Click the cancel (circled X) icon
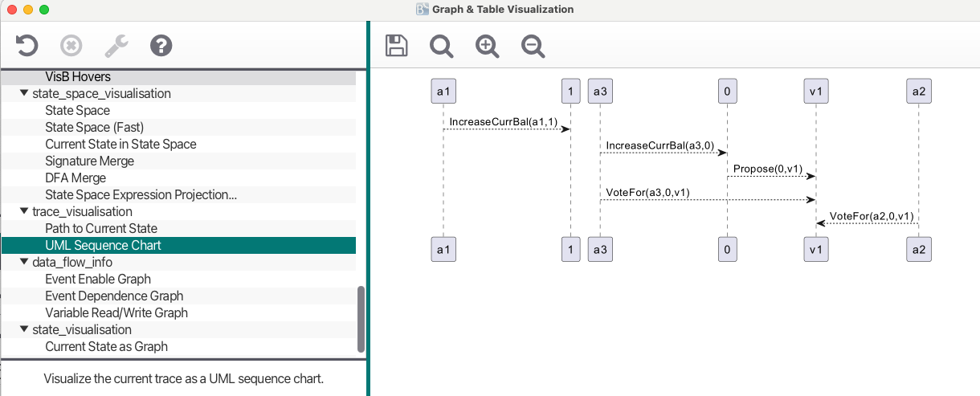Screen dimensions: 980x396 tap(71, 46)
